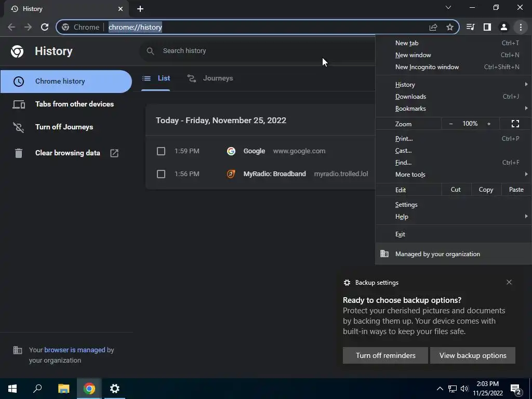
Task: Click the Paste button in Edit row
Action: (x=516, y=190)
